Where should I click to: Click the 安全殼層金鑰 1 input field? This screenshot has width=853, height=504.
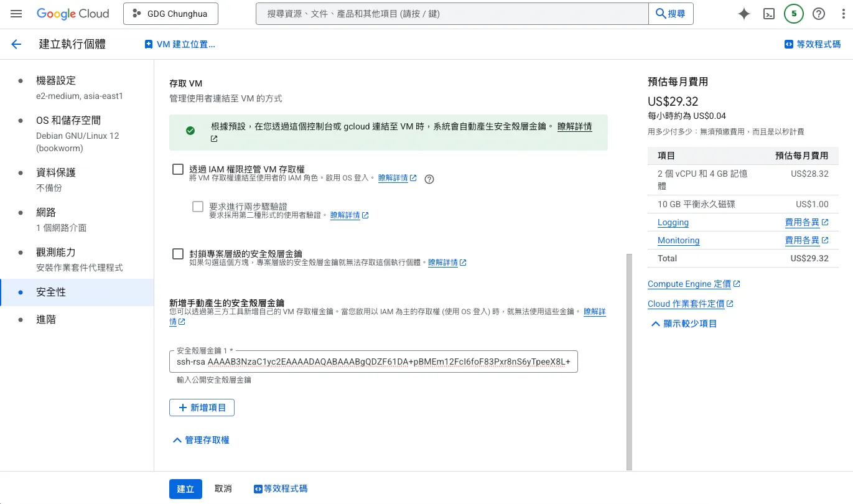click(373, 362)
